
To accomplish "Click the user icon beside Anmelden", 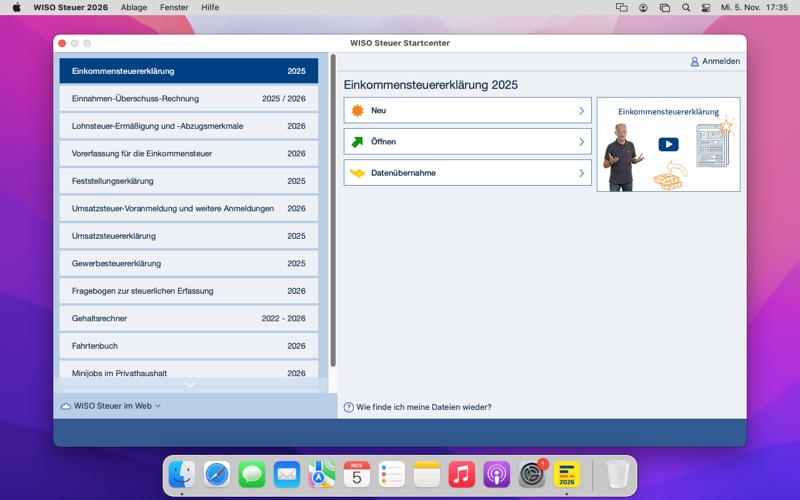I will click(694, 62).
